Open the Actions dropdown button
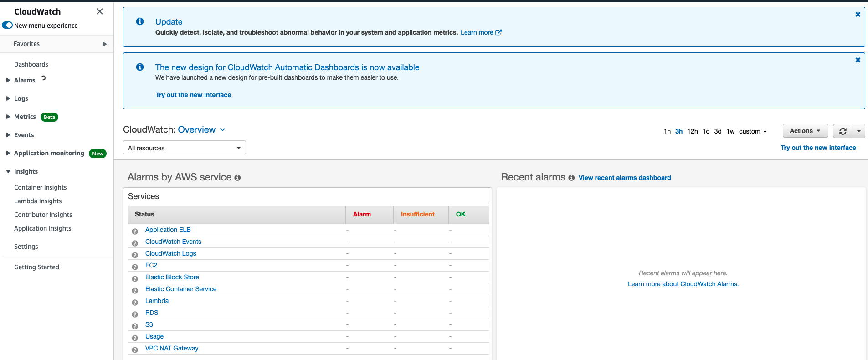This screenshot has height=360, width=868. 805,131
